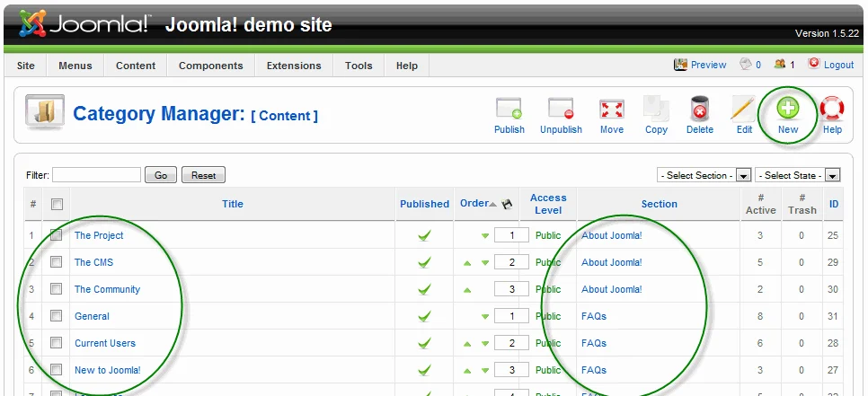Move The CMS up with arrow
Screen dimensions: 868x396
pos(467,263)
